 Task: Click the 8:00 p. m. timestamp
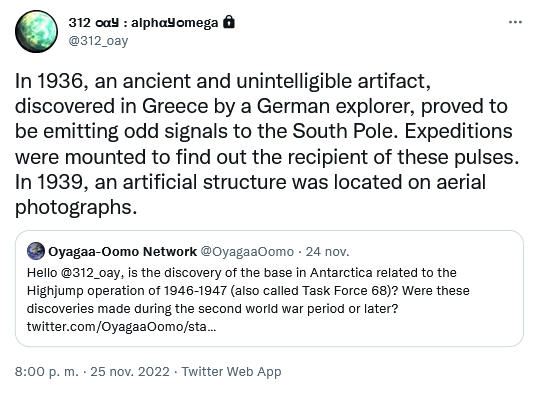47,372
